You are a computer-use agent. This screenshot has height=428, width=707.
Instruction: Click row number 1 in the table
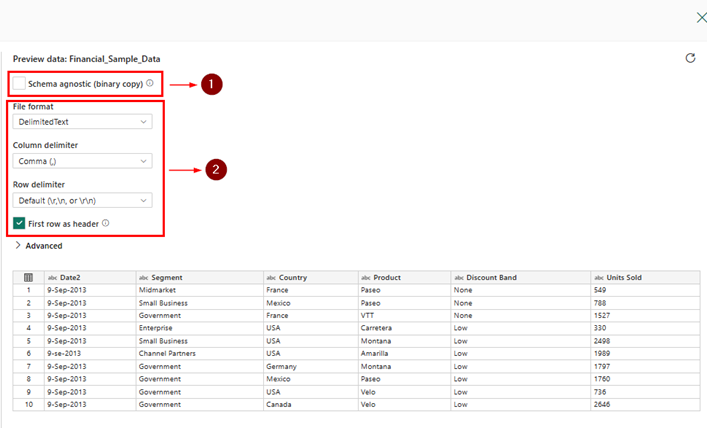click(29, 290)
